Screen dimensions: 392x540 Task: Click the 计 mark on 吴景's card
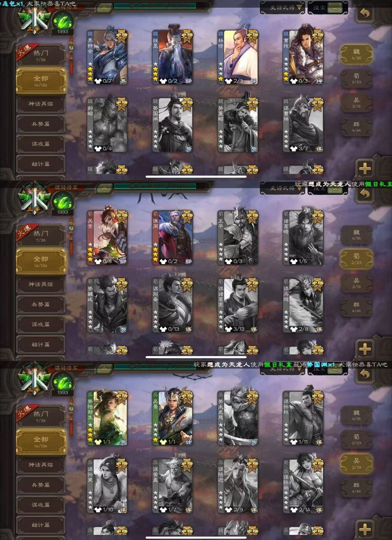(188, 442)
